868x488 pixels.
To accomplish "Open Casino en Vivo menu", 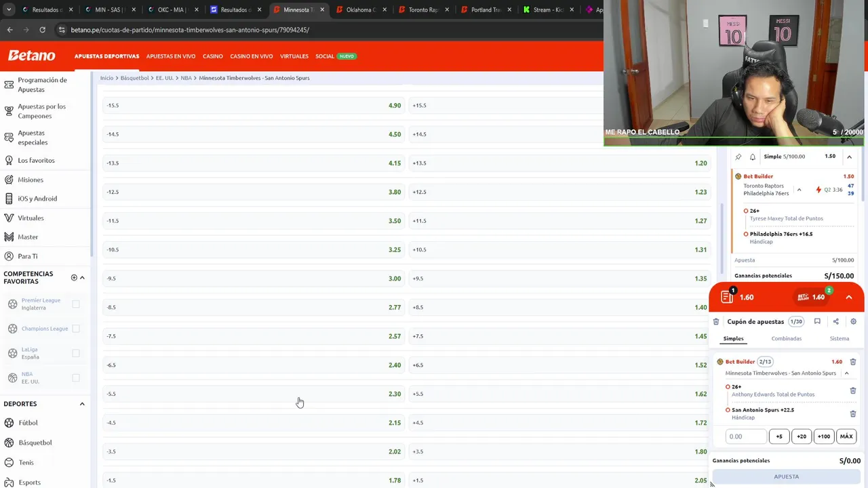I will (x=252, y=56).
